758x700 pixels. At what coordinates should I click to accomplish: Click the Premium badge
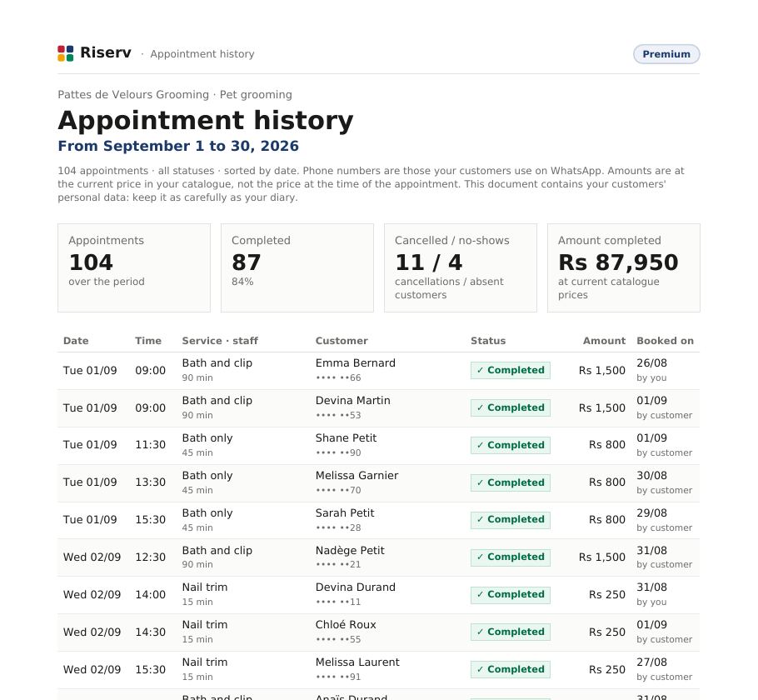[x=666, y=54]
